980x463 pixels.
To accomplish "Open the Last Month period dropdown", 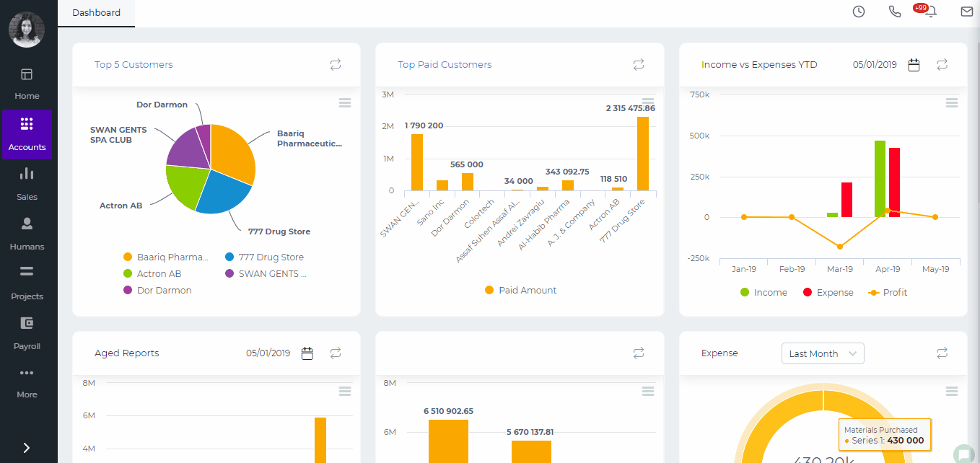I will point(823,353).
